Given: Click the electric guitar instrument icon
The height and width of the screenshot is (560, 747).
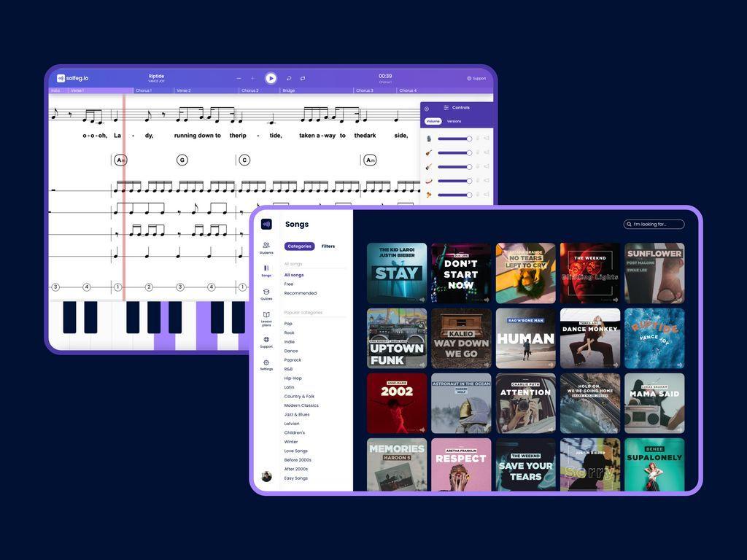Looking at the screenshot, I should [429, 167].
